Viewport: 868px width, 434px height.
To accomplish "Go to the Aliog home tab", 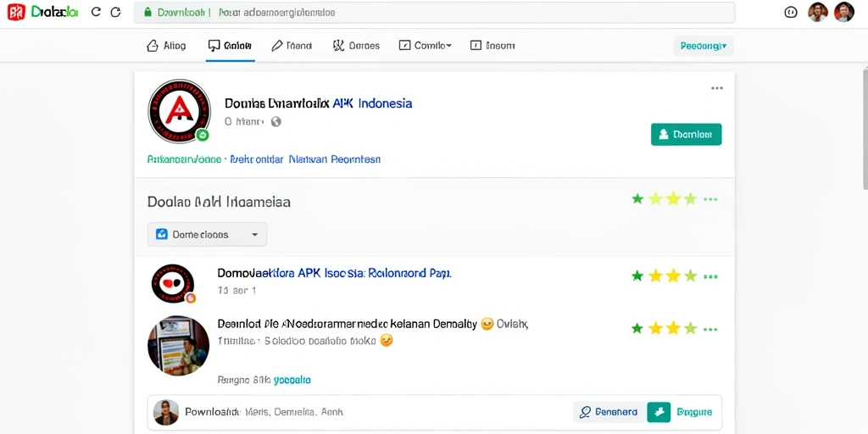I will pos(166,46).
